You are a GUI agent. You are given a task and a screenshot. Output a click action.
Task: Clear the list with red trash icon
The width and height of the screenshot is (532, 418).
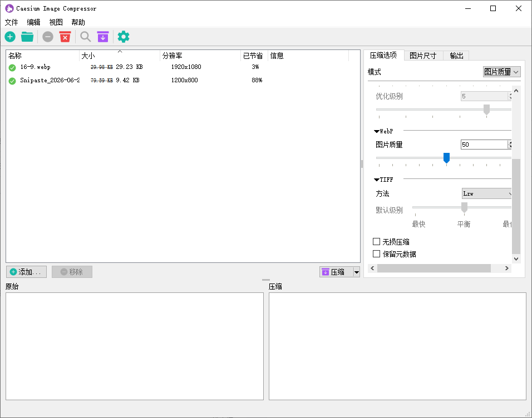tap(65, 37)
